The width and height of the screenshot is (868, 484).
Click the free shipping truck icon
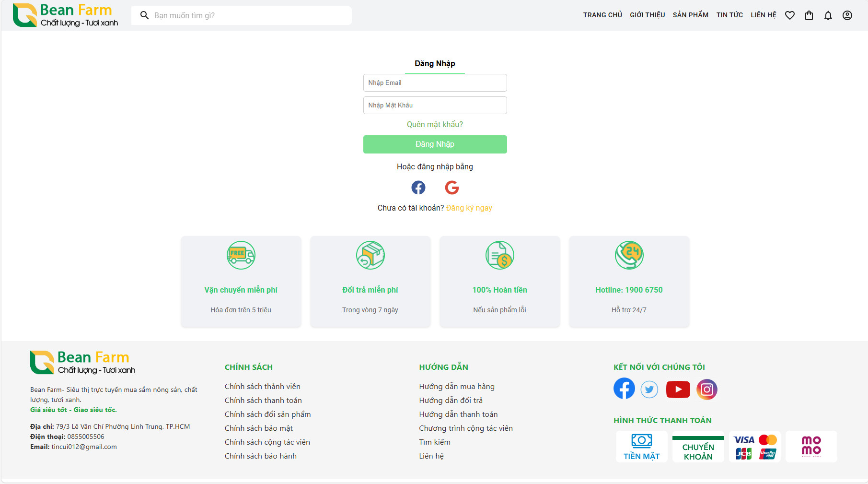tap(241, 255)
